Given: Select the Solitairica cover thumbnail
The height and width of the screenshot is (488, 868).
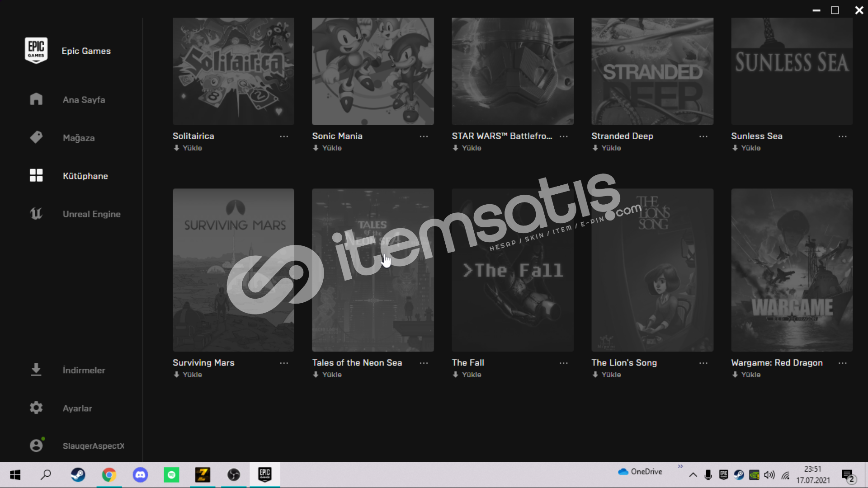Looking at the screenshot, I should [233, 71].
